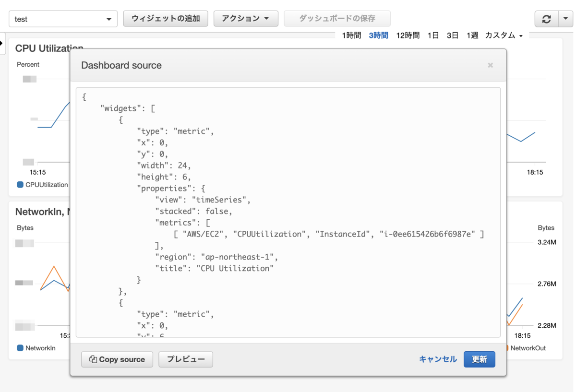Click the refresh dashboard icon

tap(546, 19)
